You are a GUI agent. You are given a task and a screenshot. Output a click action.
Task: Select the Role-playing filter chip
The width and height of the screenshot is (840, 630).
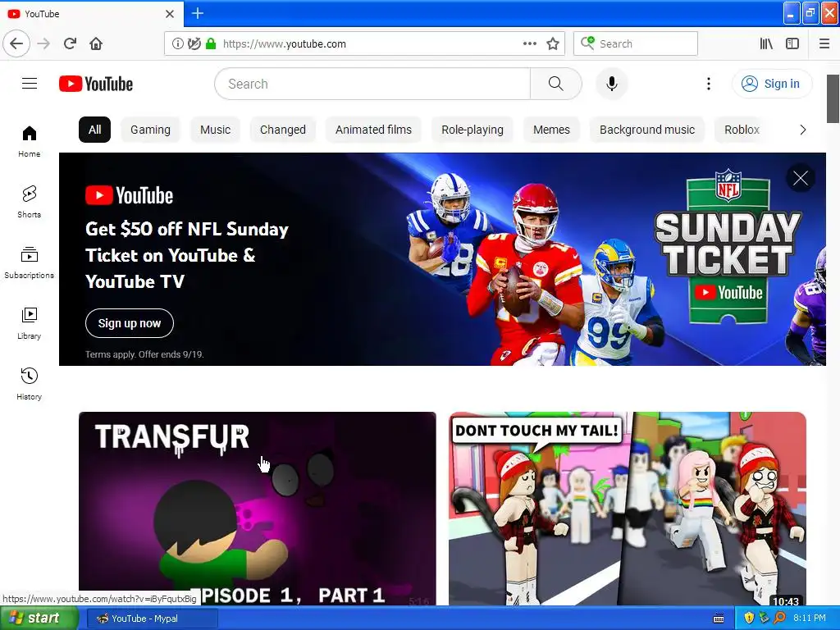[472, 130]
